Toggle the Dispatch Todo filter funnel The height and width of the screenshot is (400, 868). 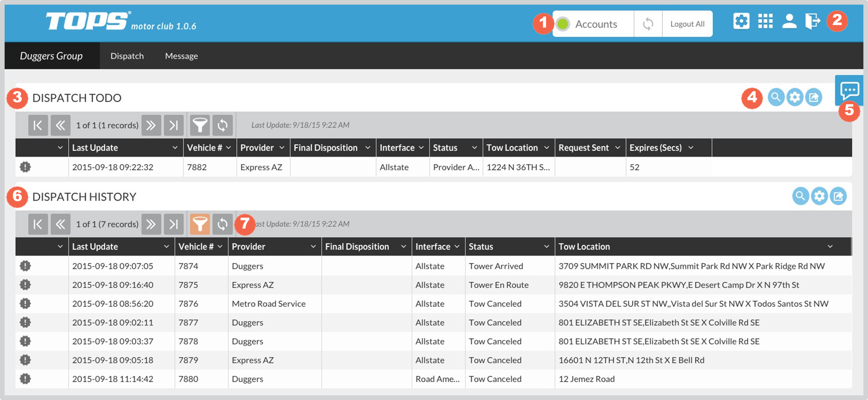(200, 126)
